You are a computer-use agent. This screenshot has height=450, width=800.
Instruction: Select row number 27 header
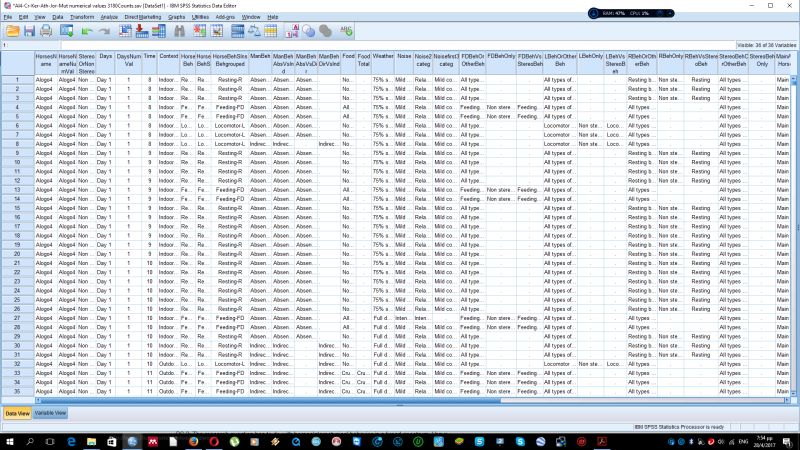coord(17,318)
